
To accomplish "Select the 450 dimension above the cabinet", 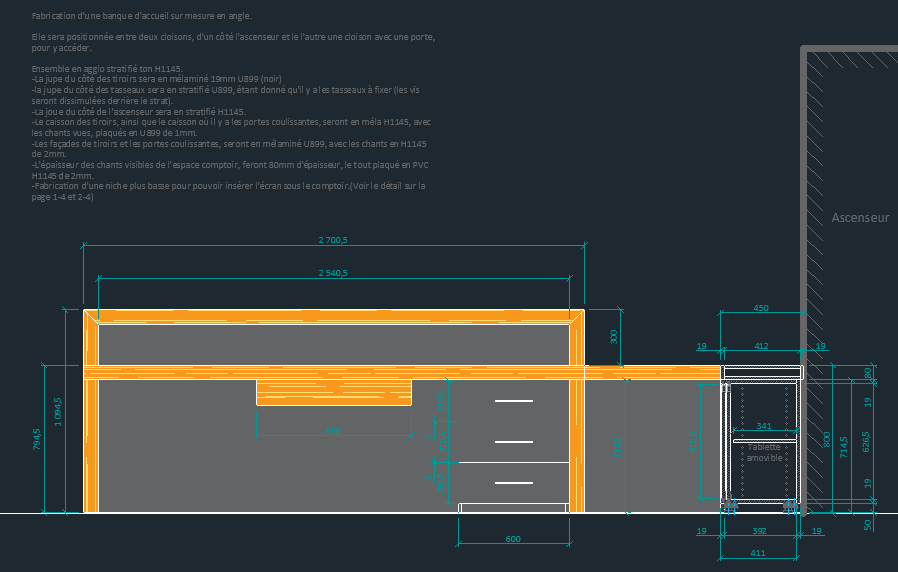I will (761, 308).
